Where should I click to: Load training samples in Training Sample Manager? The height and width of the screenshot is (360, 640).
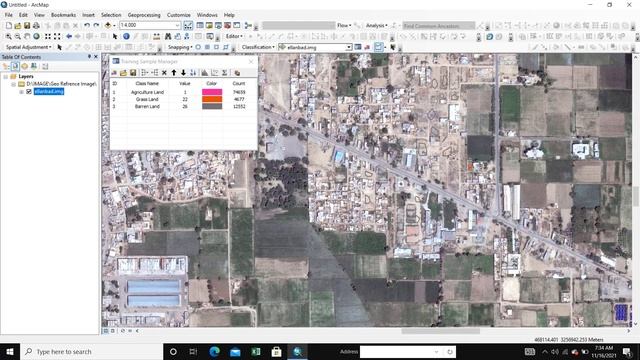click(x=123, y=73)
